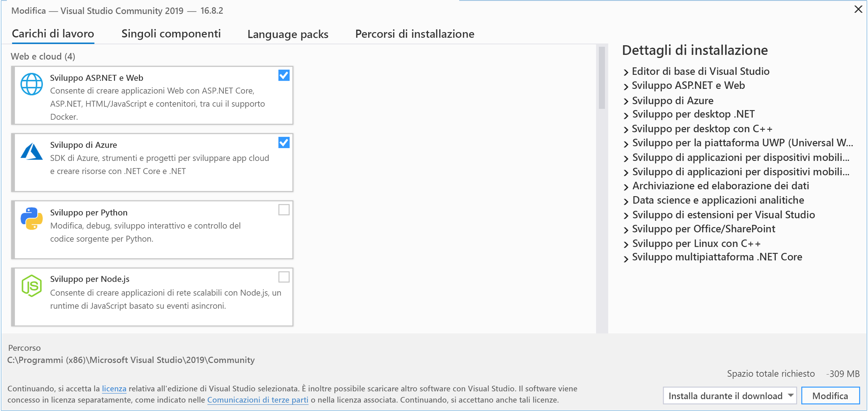The width and height of the screenshot is (868, 411).
Task: Switch to Singoli componenti tab
Action: (x=171, y=34)
